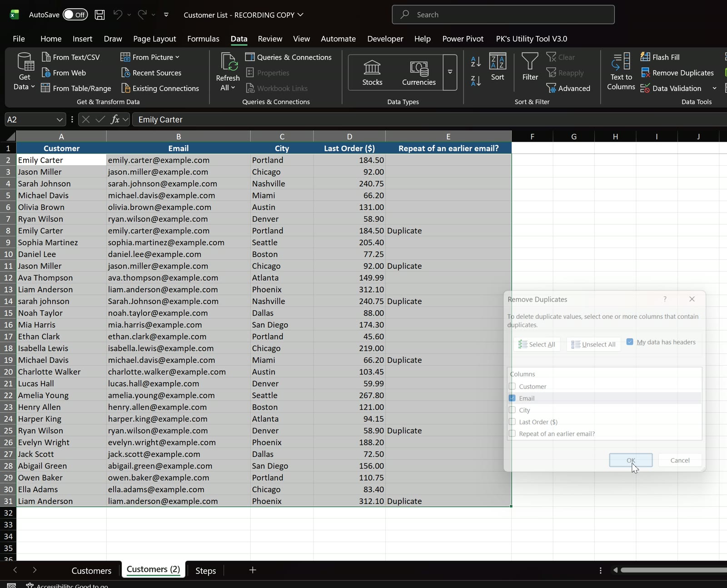Select the Currencies data type
This screenshot has height=588, width=727.
click(x=419, y=73)
